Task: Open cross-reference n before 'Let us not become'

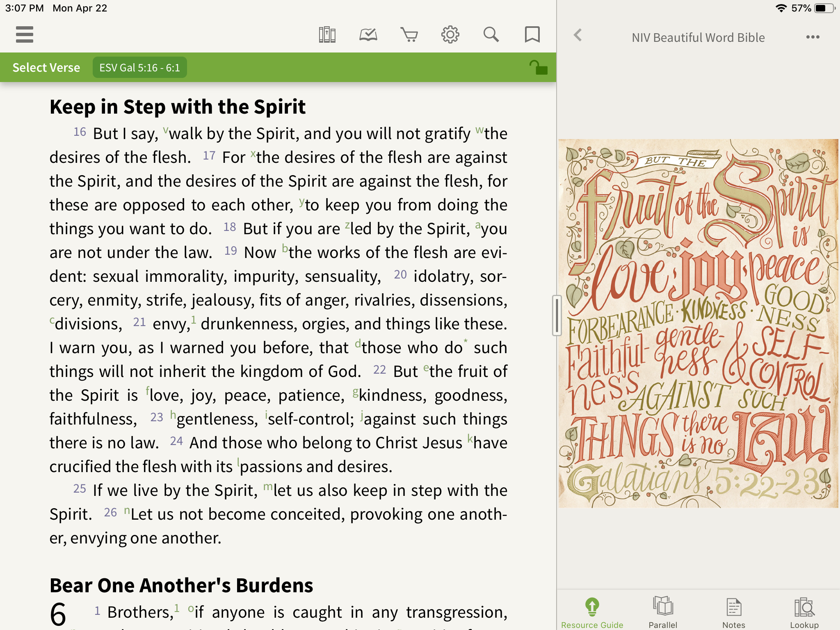Action: pyautogui.click(x=127, y=511)
